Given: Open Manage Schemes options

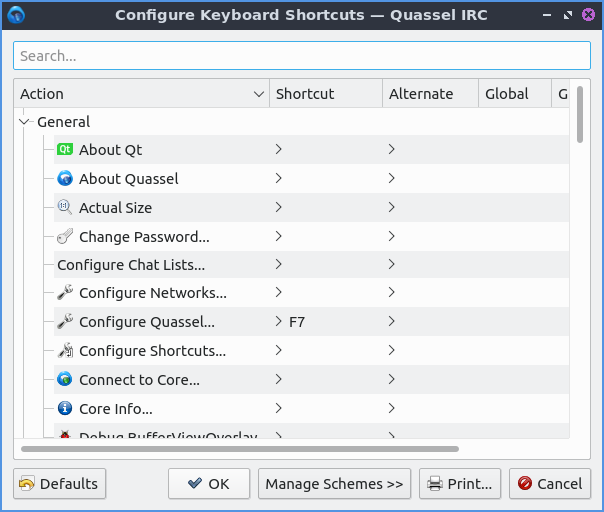Looking at the screenshot, I should click(334, 484).
